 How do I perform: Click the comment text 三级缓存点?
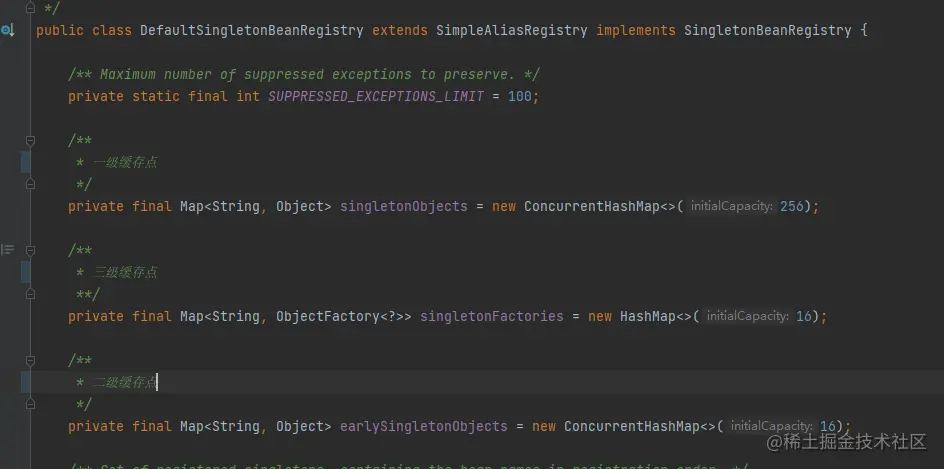[125, 272]
